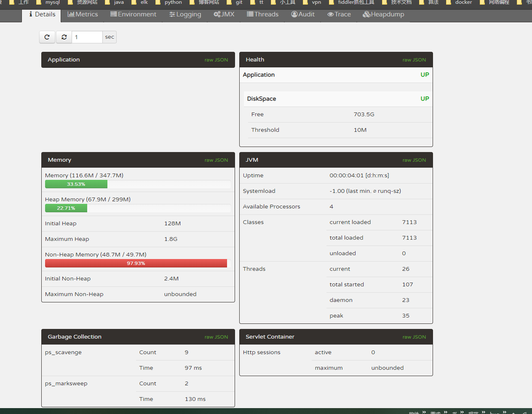Select the daemon threads value 23

coord(406,300)
